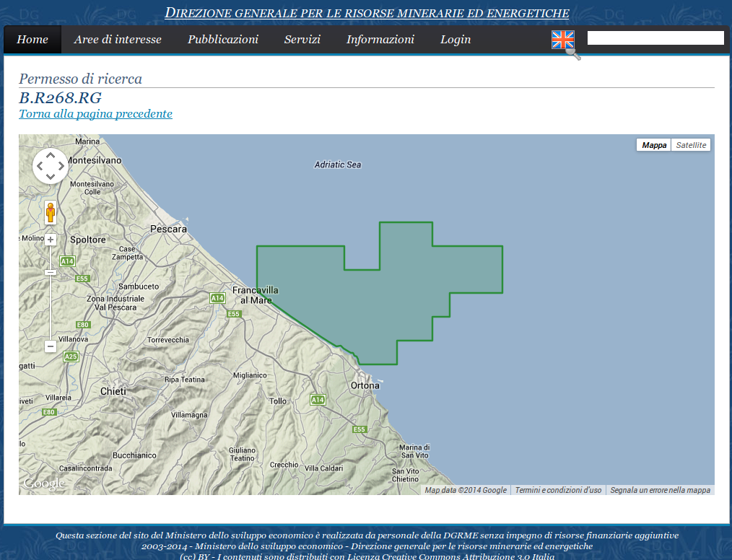Zoom in with the plus button
This screenshot has height=560, width=732.
[x=51, y=240]
